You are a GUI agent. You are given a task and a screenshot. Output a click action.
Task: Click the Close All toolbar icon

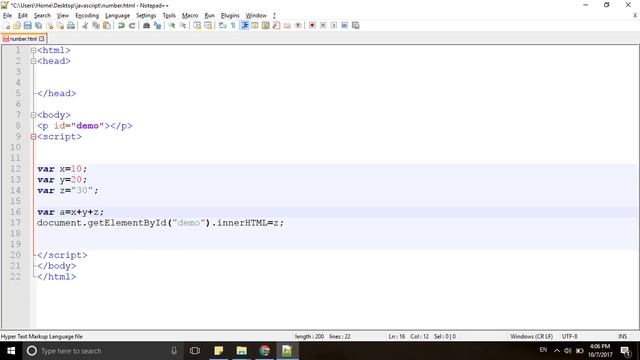(x=60, y=25)
